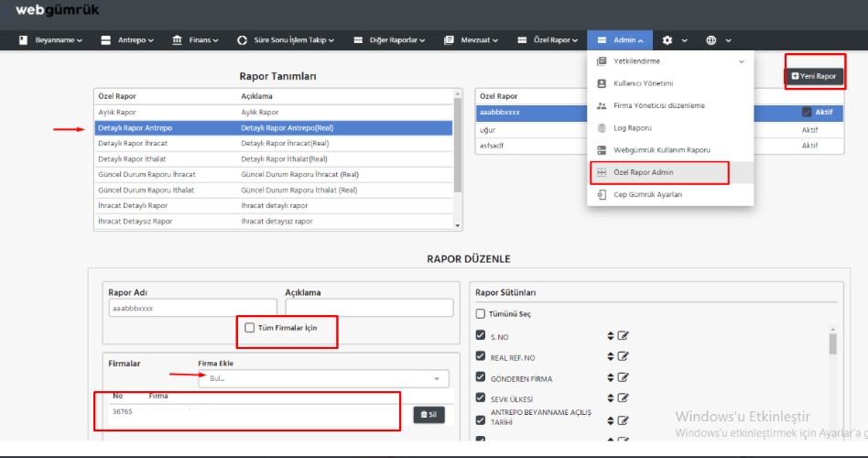Uncheck the GÖNDEREN FİRMA checkbox
This screenshot has height=458, width=868.
coord(481,376)
